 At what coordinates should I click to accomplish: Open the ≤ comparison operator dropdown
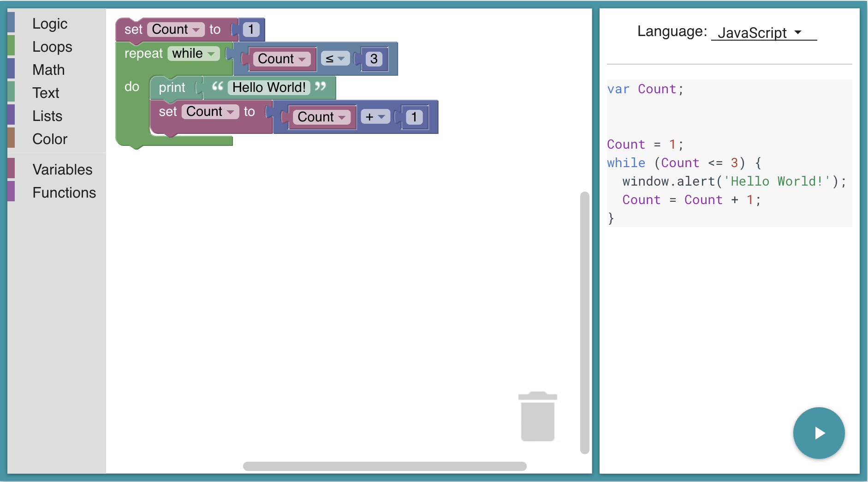335,59
